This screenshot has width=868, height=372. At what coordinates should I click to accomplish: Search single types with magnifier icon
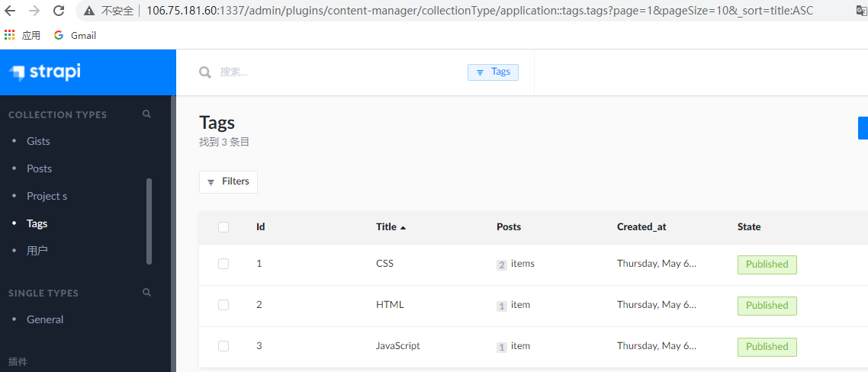[x=146, y=292]
